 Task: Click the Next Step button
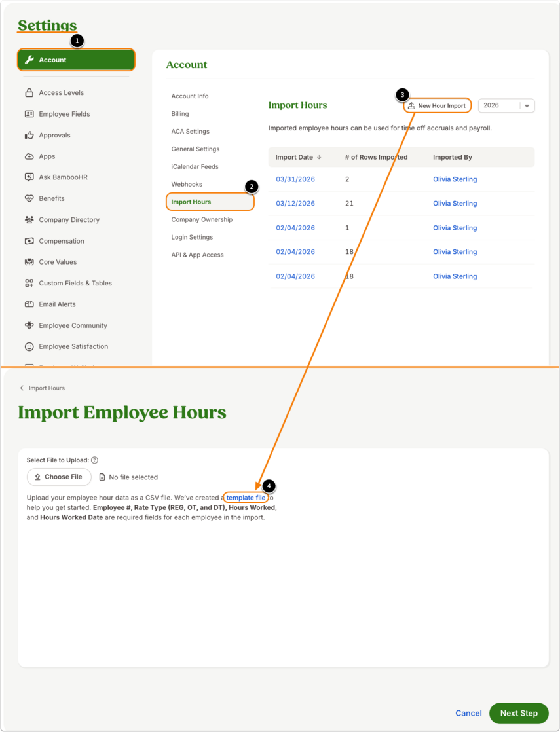point(519,713)
